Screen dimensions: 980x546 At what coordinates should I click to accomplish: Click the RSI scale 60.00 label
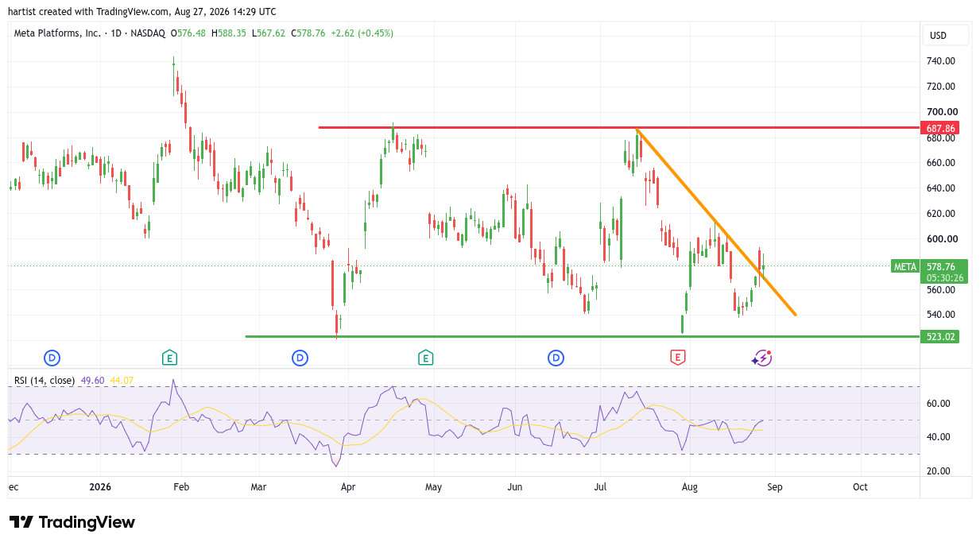coord(938,404)
